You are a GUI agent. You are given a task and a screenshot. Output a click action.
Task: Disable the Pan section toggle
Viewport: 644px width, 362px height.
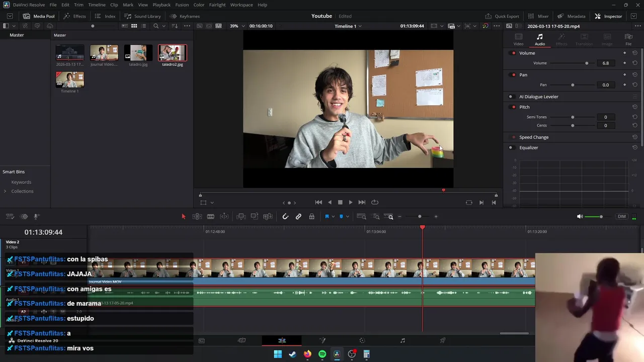coord(513,75)
